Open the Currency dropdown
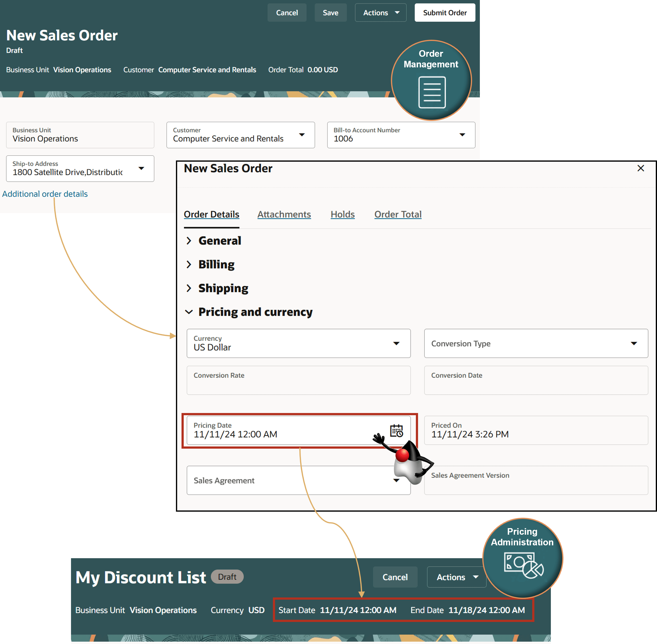Image resolution: width=657 pixels, height=644 pixels. (396, 343)
